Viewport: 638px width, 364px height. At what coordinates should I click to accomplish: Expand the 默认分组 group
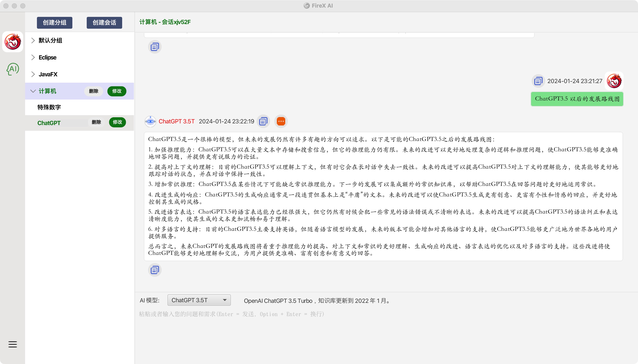click(x=33, y=40)
